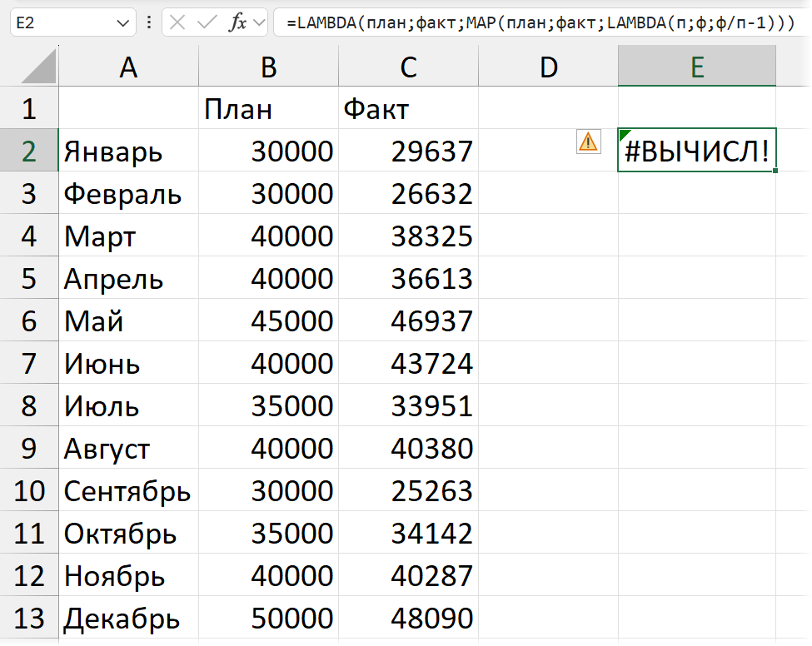The image size is (812, 646).
Task: Select the Октябрь cell
Action: pos(128,532)
